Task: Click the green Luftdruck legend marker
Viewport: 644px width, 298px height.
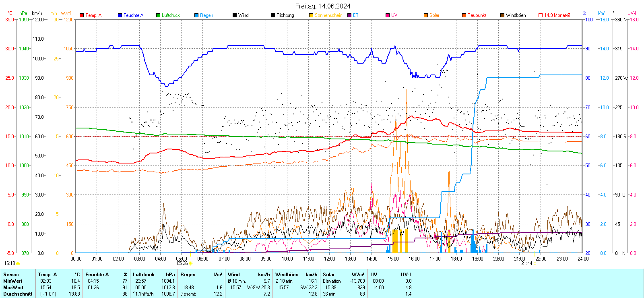Action: point(158,15)
